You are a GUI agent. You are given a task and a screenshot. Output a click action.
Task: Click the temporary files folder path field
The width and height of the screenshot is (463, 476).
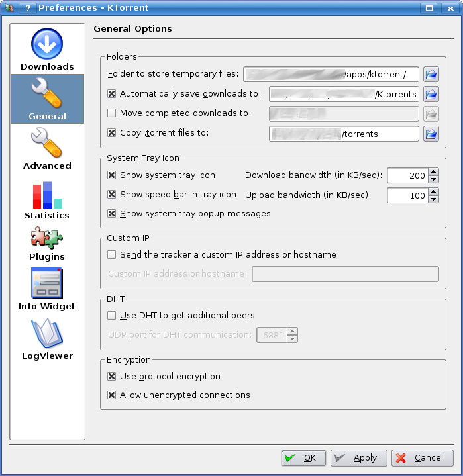point(331,74)
